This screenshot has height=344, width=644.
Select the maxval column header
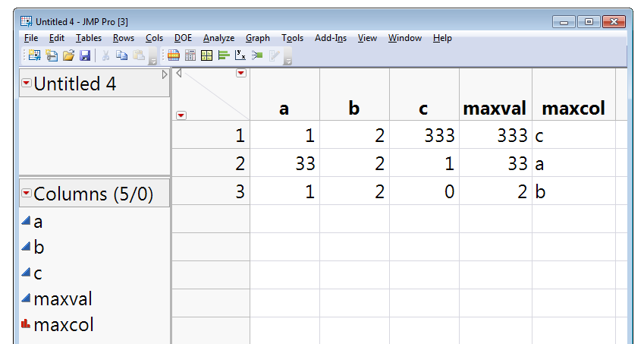(x=495, y=109)
